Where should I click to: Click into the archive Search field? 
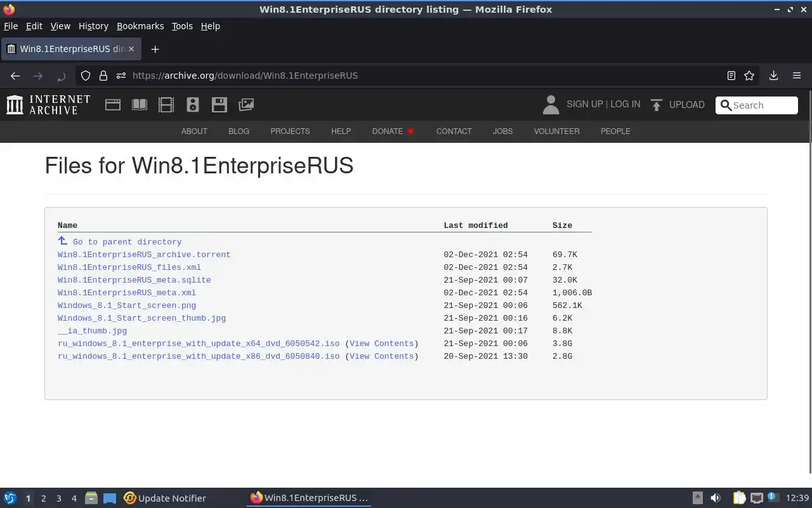757,105
